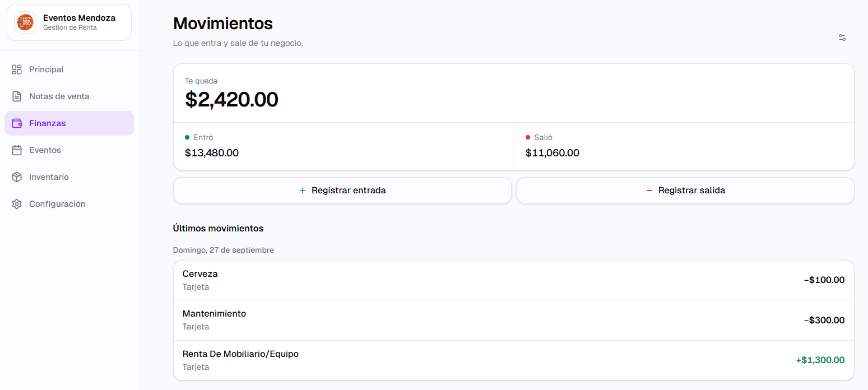Click the Gestión de Renta subtitle
The height and width of the screenshot is (390, 868).
(70, 27)
